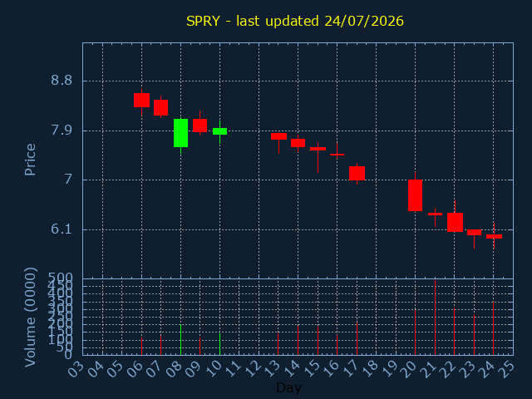The width and height of the screenshot is (532, 399).
Task: Click the green volume bar on day 08
Action: (181, 340)
